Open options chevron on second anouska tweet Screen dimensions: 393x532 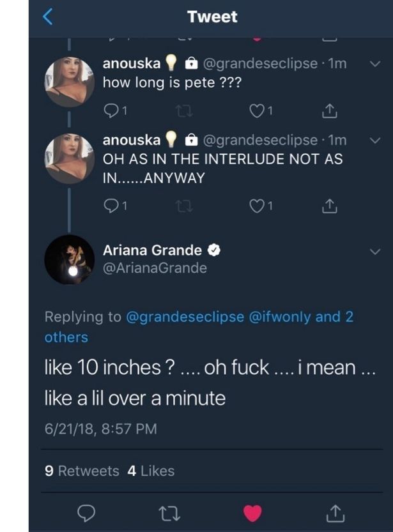tap(375, 140)
